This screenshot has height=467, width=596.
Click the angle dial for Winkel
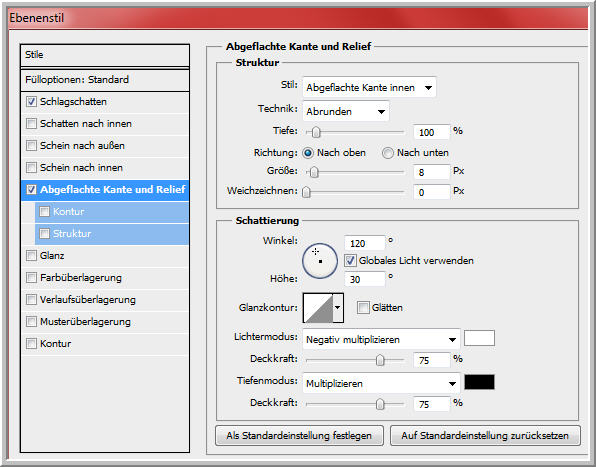pyautogui.click(x=320, y=261)
